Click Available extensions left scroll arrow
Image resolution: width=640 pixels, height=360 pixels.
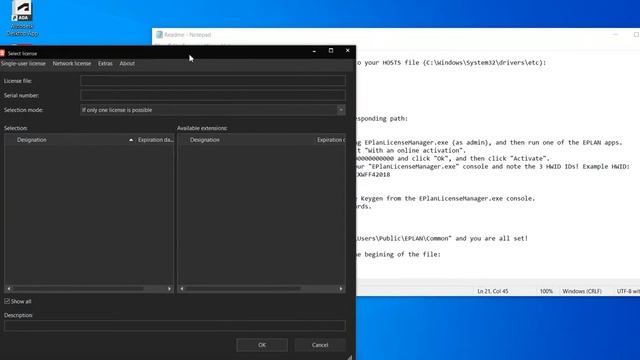click(182, 289)
